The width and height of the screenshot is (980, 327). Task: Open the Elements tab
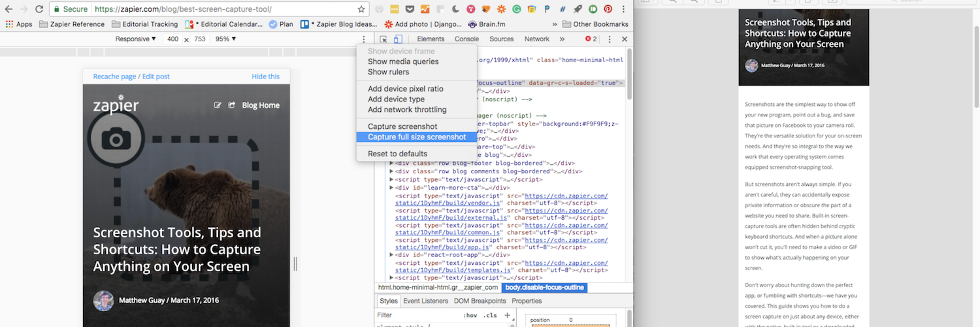pos(431,39)
